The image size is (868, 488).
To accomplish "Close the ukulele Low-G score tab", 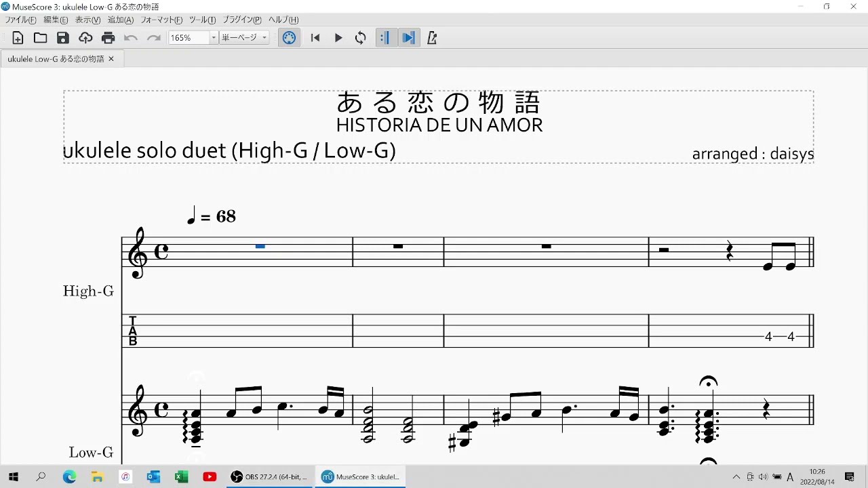I will 111,59.
